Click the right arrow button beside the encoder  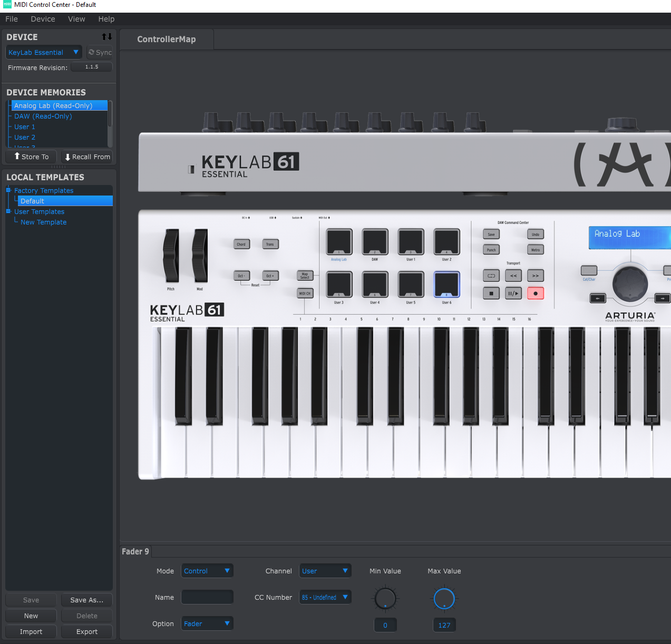click(663, 298)
